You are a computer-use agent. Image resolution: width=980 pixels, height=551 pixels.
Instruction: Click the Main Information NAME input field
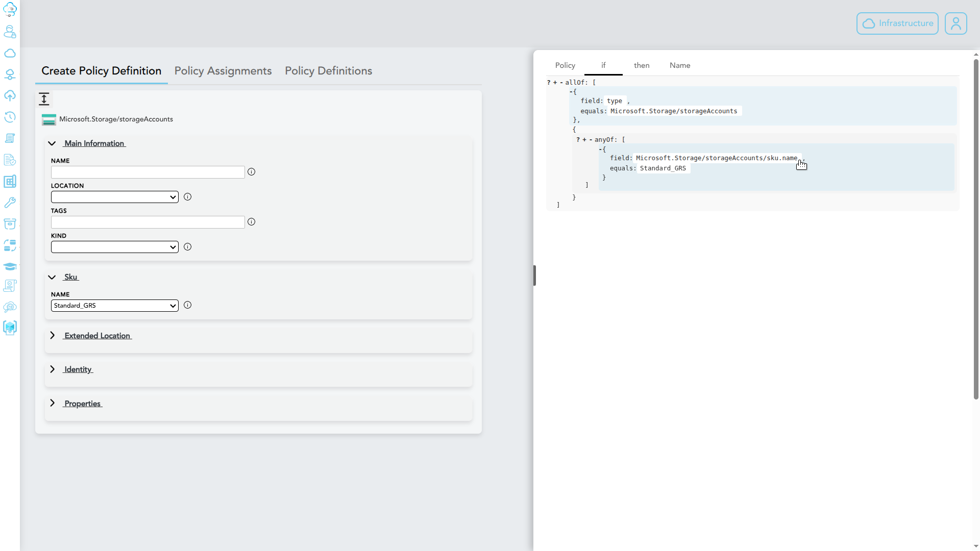click(x=148, y=172)
